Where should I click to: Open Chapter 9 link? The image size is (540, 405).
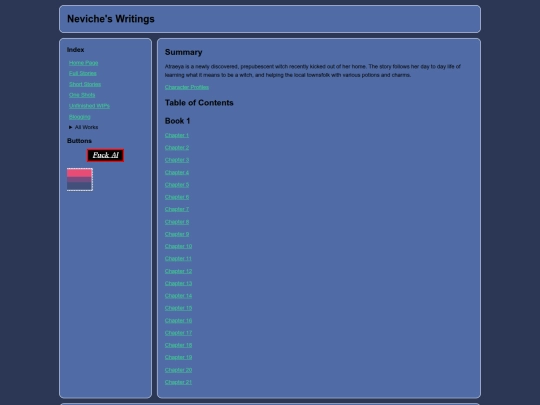(177, 234)
